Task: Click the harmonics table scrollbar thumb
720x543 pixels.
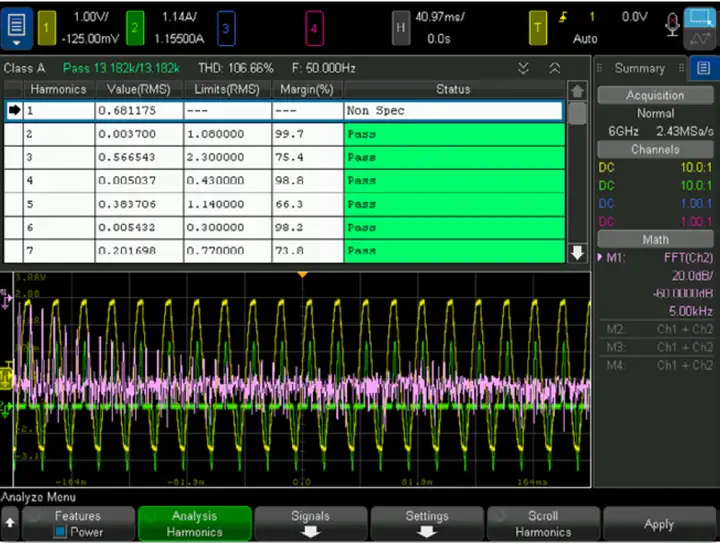Action: coord(577,113)
